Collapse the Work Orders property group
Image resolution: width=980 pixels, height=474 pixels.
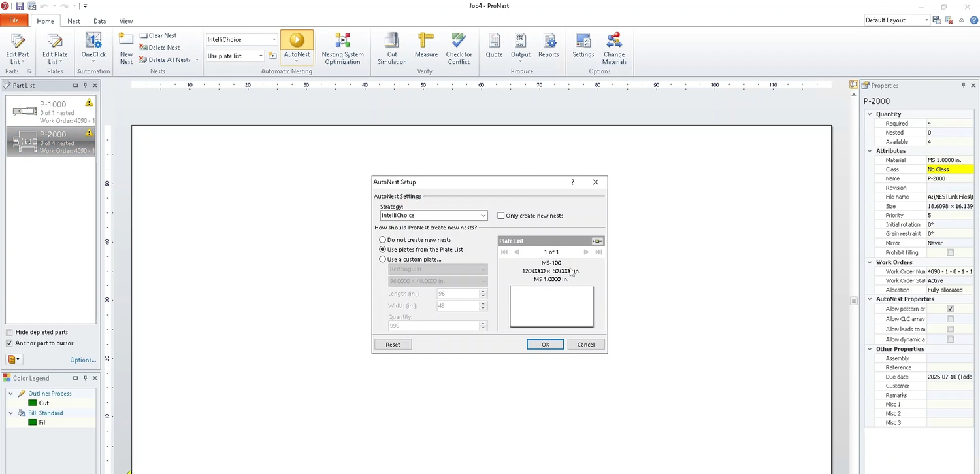tap(870, 262)
